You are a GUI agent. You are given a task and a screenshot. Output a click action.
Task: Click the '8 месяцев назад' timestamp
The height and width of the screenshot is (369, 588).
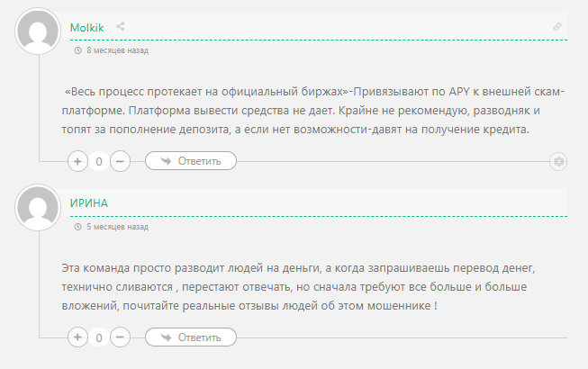117,50
